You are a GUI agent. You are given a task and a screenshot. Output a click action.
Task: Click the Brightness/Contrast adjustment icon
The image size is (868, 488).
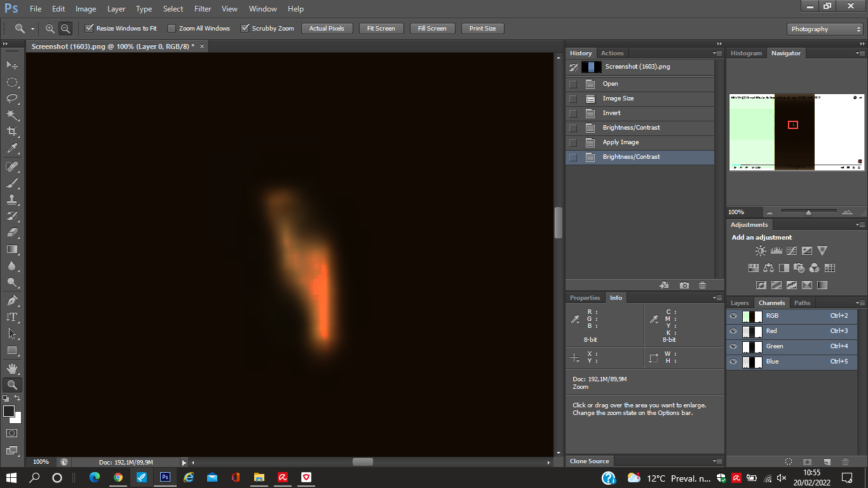(761, 251)
